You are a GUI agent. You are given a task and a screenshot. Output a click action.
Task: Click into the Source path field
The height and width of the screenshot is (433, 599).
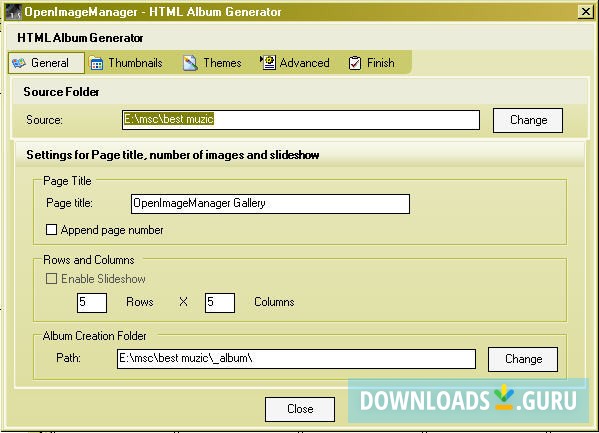pyautogui.click(x=301, y=120)
